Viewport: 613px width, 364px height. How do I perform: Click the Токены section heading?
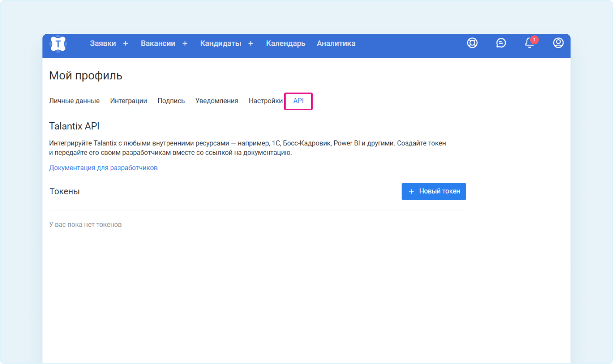(64, 192)
